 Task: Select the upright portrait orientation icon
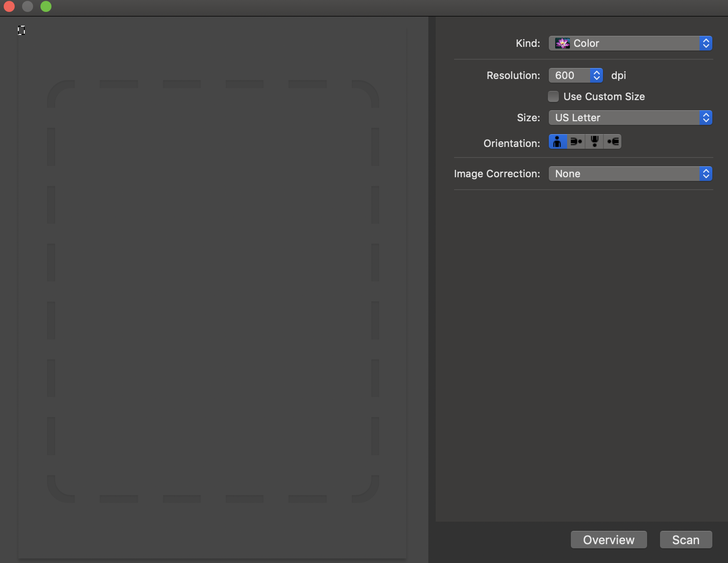click(x=557, y=141)
